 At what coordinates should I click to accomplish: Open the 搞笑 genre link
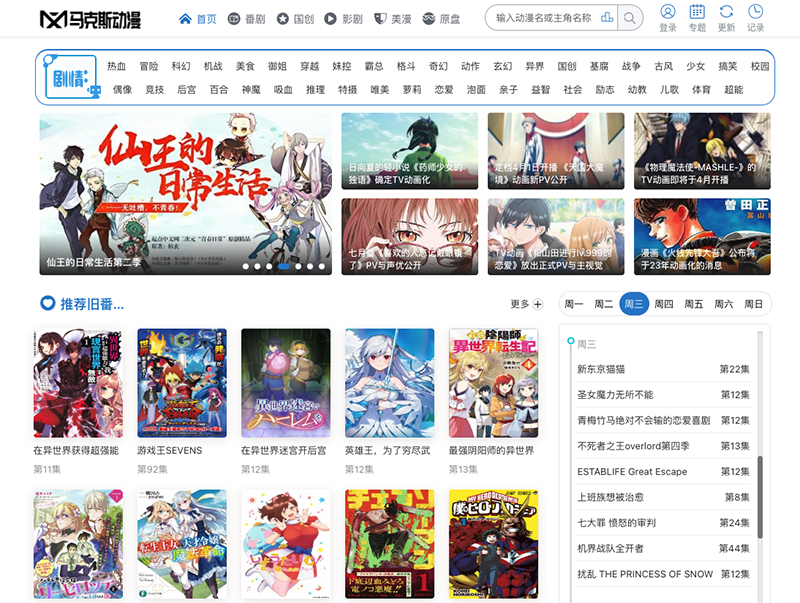point(728,66)
